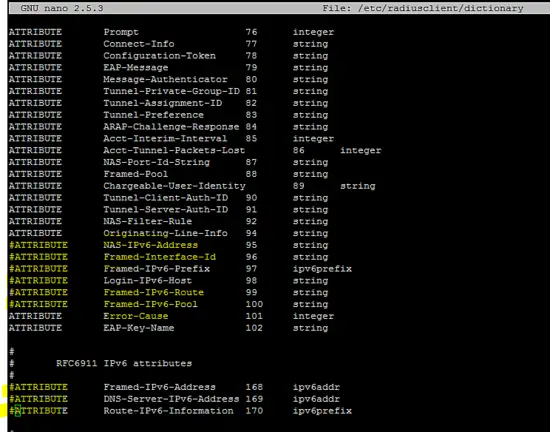Click the 'Chargeable-User-Identity' text
The width and height of the screenshot is (550, 432).
tap(174, 186)
